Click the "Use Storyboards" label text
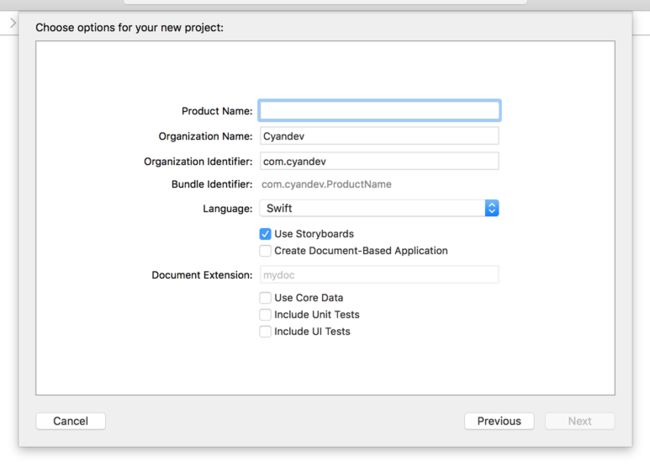650x468 pixels. [314, 234]
